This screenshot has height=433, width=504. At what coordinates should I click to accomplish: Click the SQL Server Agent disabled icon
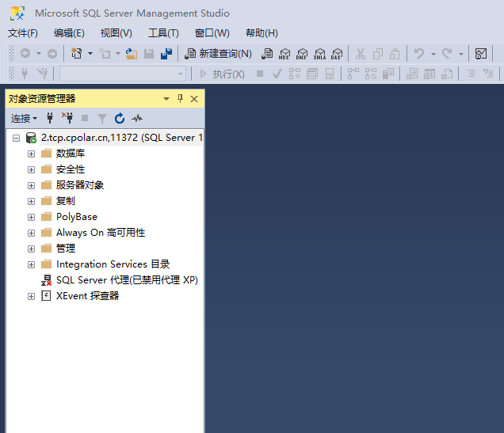(46, 280)
